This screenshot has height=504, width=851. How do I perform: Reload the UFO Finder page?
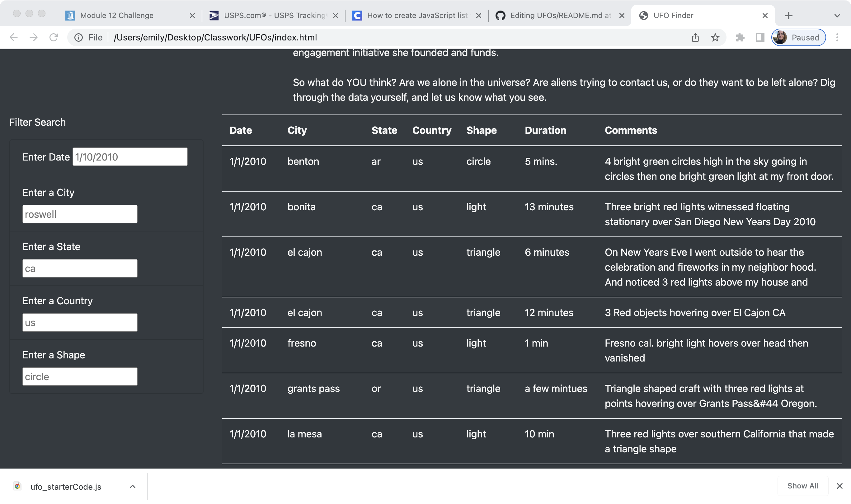coord(54,37)
